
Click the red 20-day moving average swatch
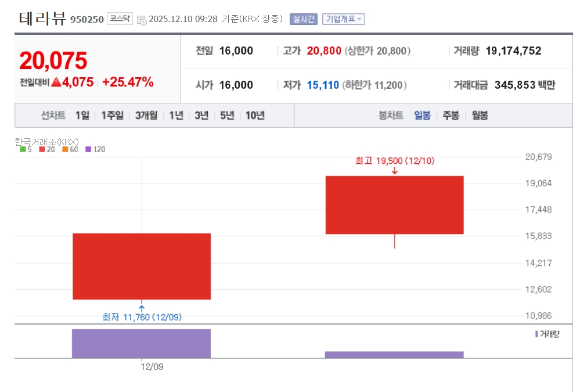(x=42, y=149)
